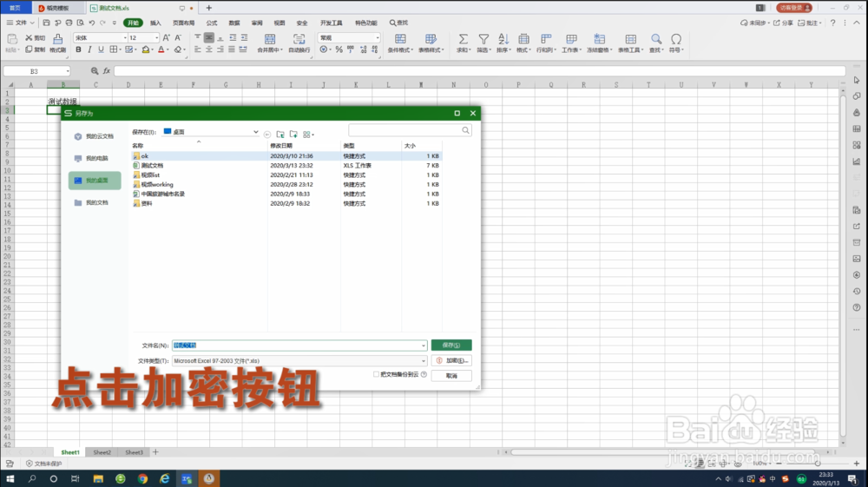Click the Save icon in the quick access toolbar
The height and width of the screenshot is (487, 868).
tap(47, 23)
